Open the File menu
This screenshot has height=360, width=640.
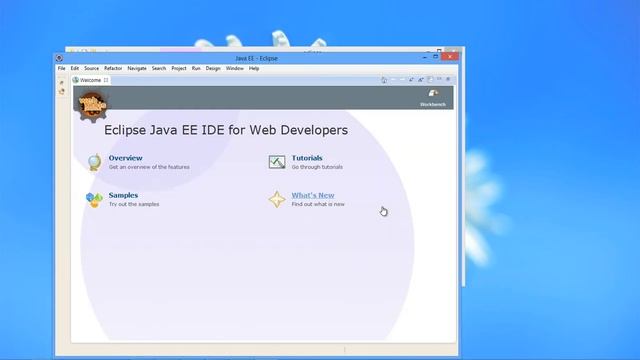pos(61,69)
